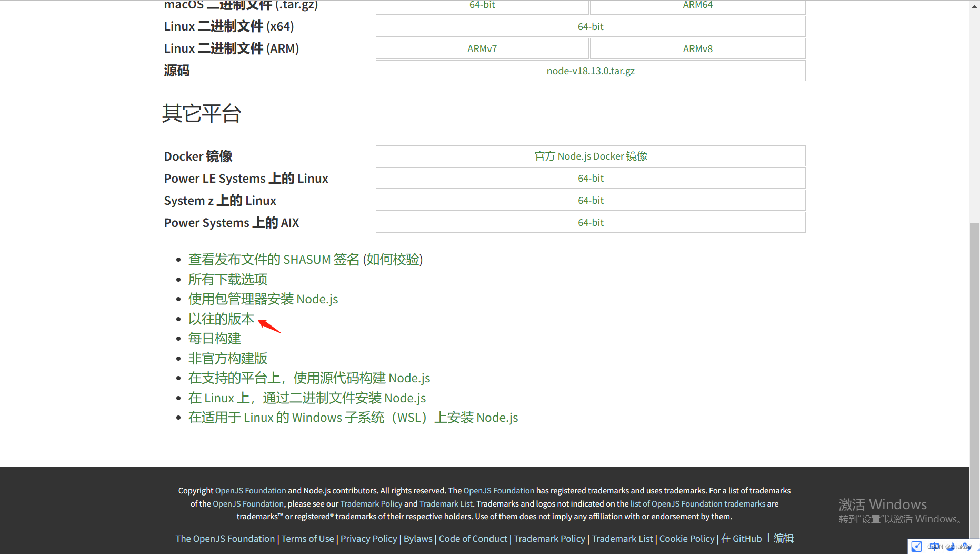Open Code of Conduct footer link
The height and width of the screenshot is (554, 980).
coord(473,539)
